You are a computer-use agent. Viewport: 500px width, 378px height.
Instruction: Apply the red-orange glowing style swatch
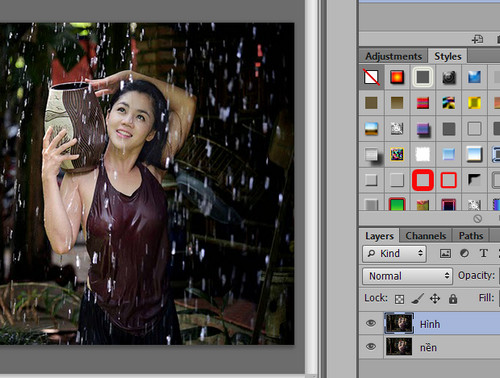click(397, 77)
